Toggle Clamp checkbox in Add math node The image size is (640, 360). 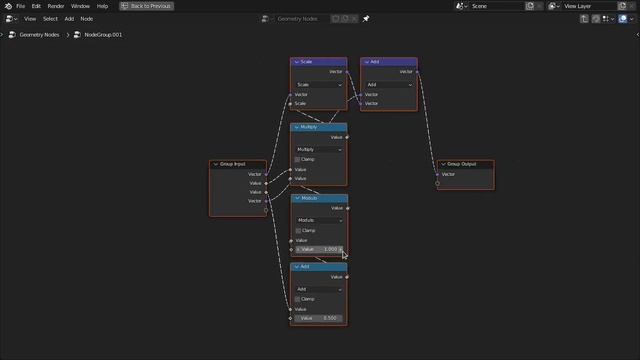pyautogui.click(x=297, y=299)
